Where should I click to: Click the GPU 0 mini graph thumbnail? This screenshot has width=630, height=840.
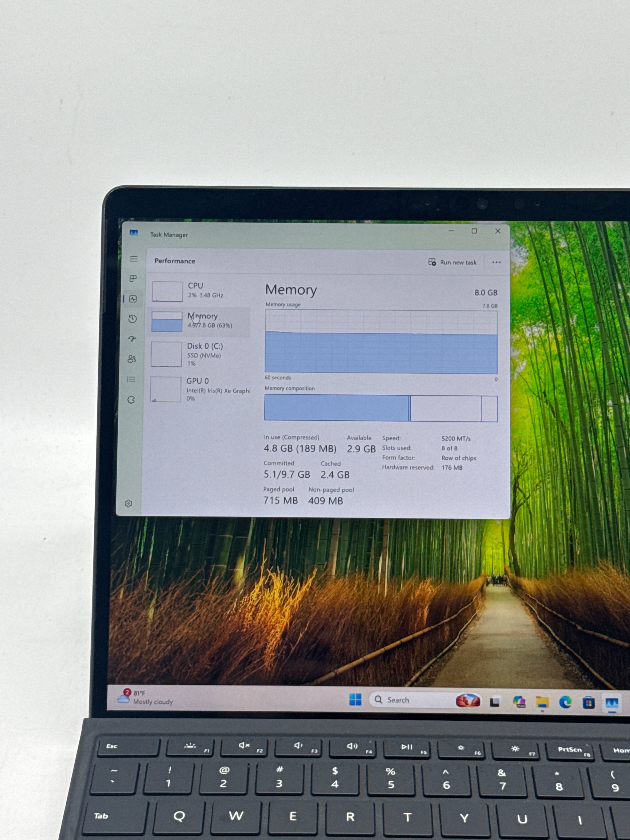tap(166, 389)
